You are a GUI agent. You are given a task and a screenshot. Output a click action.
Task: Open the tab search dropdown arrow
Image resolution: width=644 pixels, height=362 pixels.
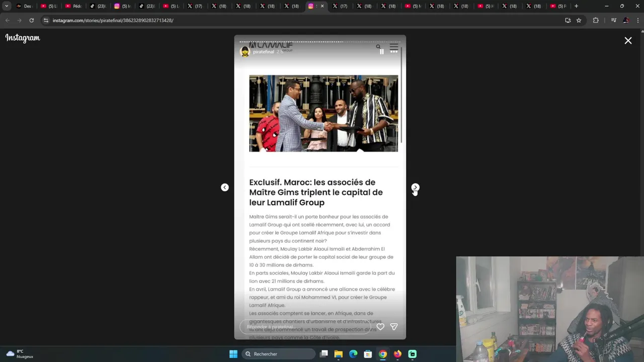(x=7, y=6)
